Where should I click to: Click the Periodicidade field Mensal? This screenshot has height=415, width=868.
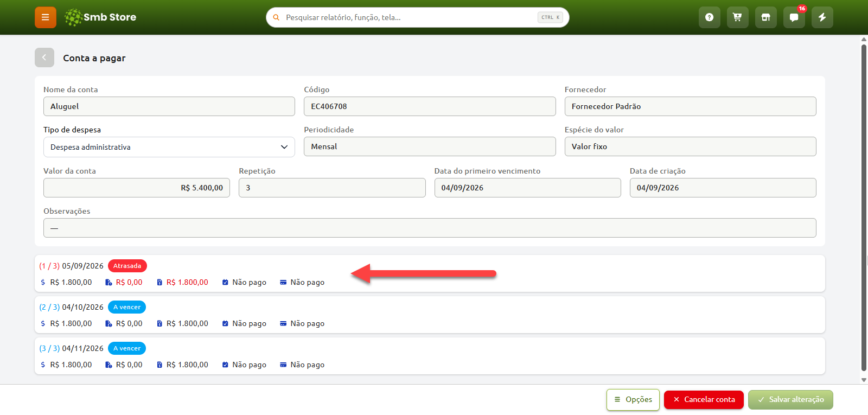coord(430,146)
